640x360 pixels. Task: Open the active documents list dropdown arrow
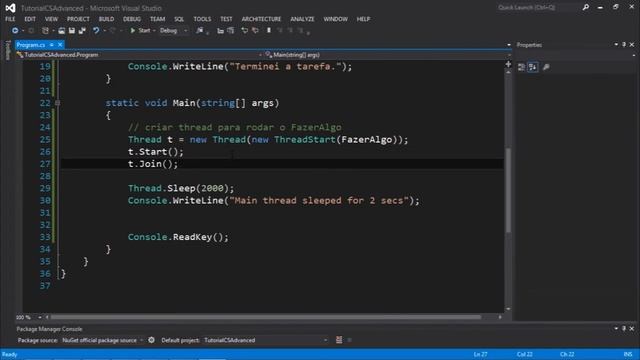(x=509, y=45)
